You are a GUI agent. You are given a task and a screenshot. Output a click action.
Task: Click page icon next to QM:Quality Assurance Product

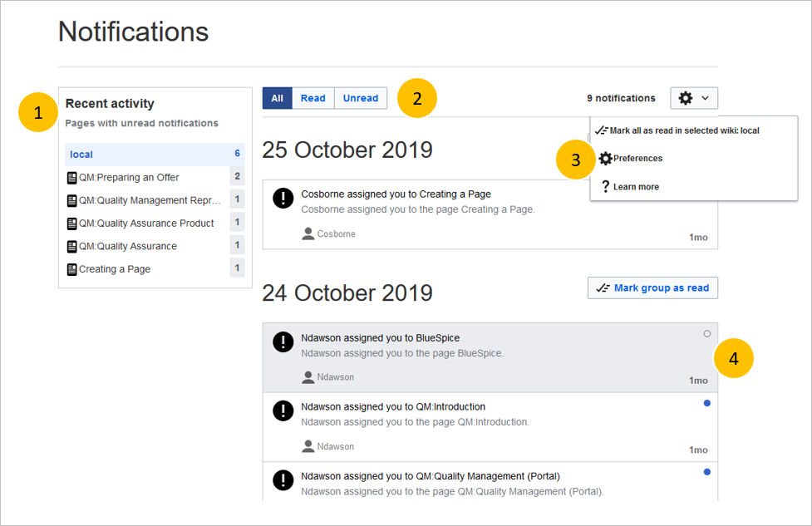coord(72,224)
